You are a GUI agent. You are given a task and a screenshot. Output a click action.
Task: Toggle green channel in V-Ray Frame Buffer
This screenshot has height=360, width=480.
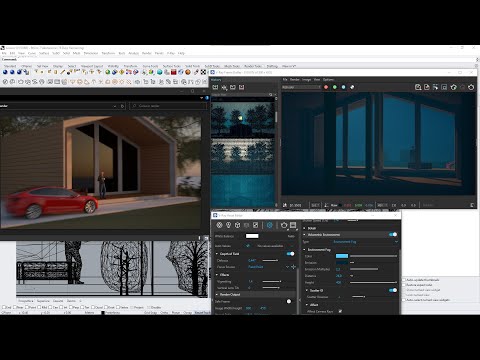coord(335,87)
